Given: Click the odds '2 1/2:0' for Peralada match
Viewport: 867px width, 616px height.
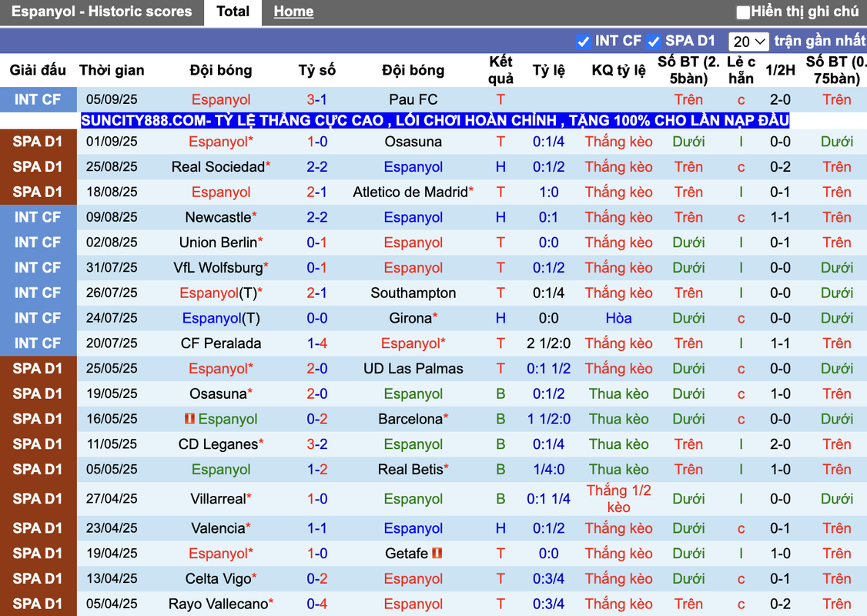Looking at the screenshot, I should coord(548,343).
